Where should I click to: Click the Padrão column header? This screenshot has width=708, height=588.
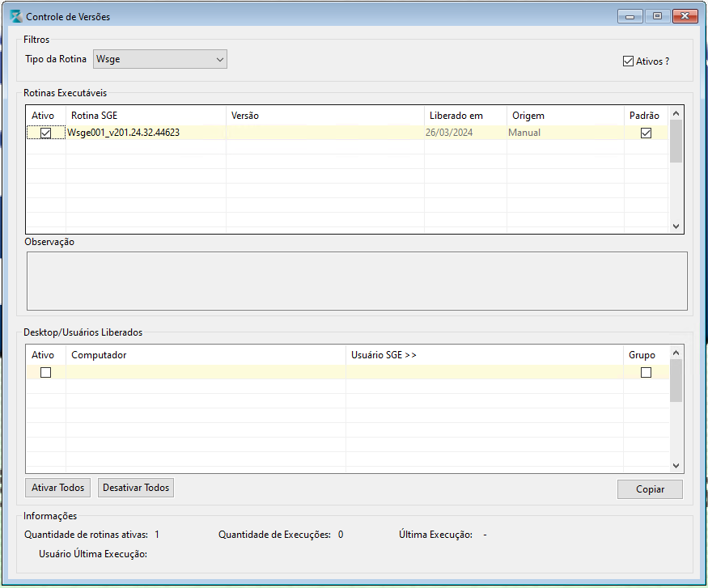[646, 116]
